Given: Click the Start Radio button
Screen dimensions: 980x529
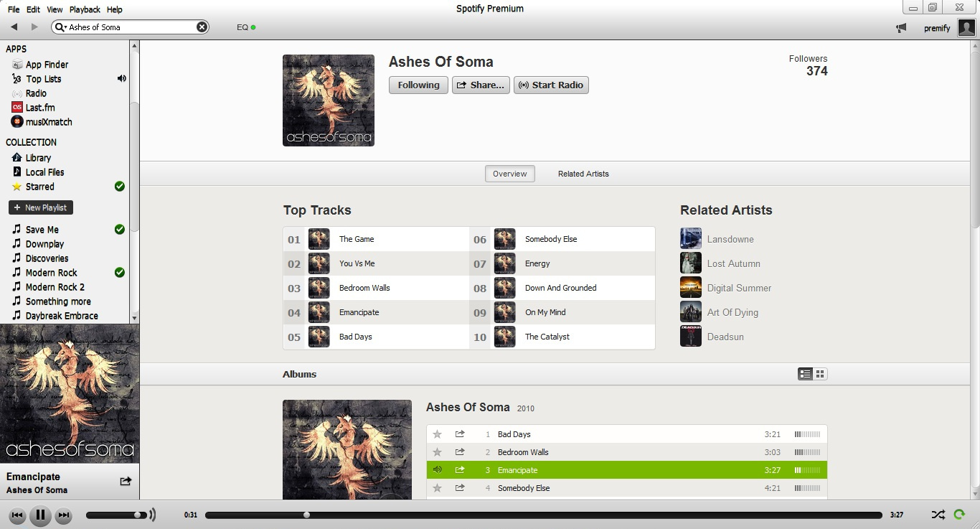Looking at the screenshot, I should (x=551, y=85).
